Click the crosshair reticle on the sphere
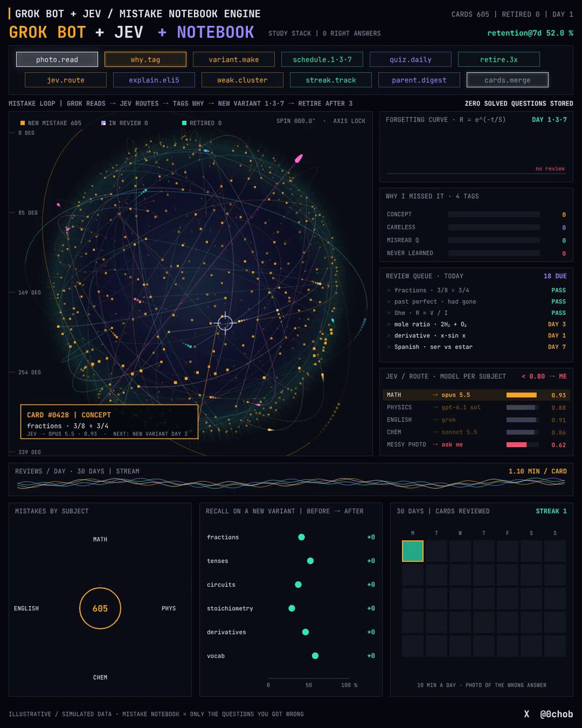 (x=226, y=323)
